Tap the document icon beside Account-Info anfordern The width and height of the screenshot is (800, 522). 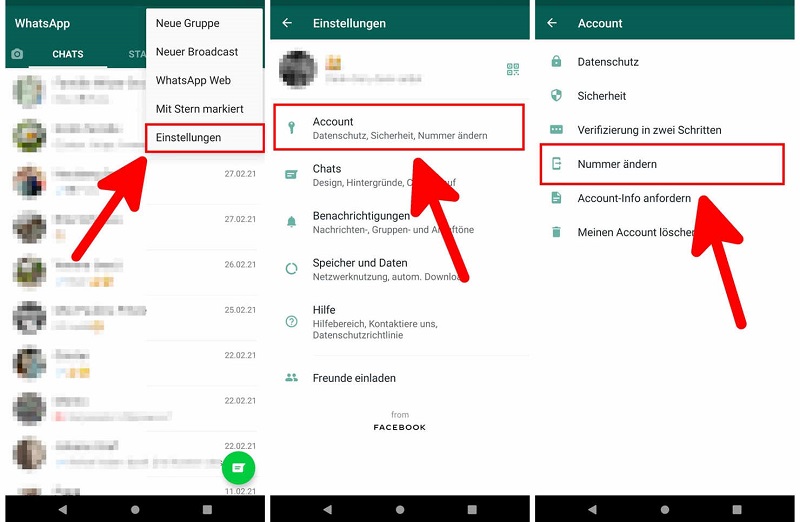(556, 198)
